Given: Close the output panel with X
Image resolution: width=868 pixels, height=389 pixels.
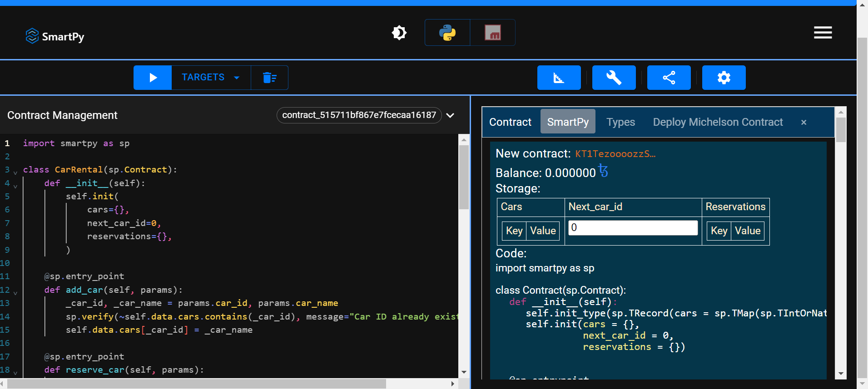Looking at the screenshot, I should (804, 122).
